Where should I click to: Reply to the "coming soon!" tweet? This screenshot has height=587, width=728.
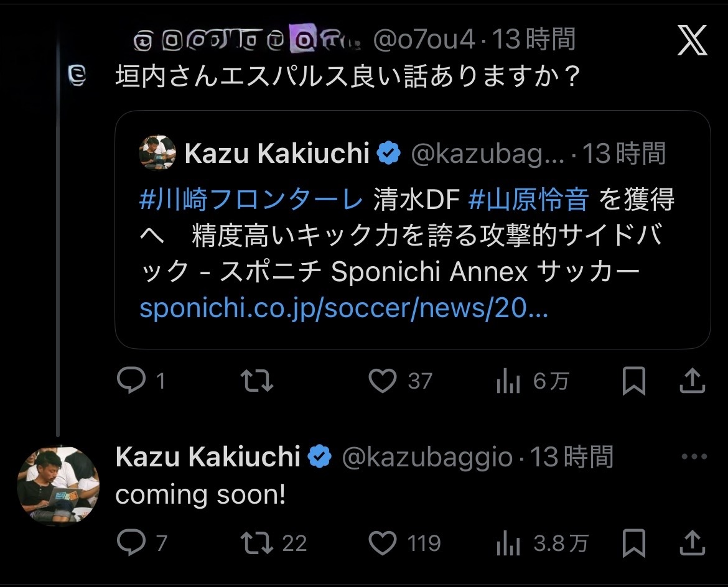[x=131, y=543]
